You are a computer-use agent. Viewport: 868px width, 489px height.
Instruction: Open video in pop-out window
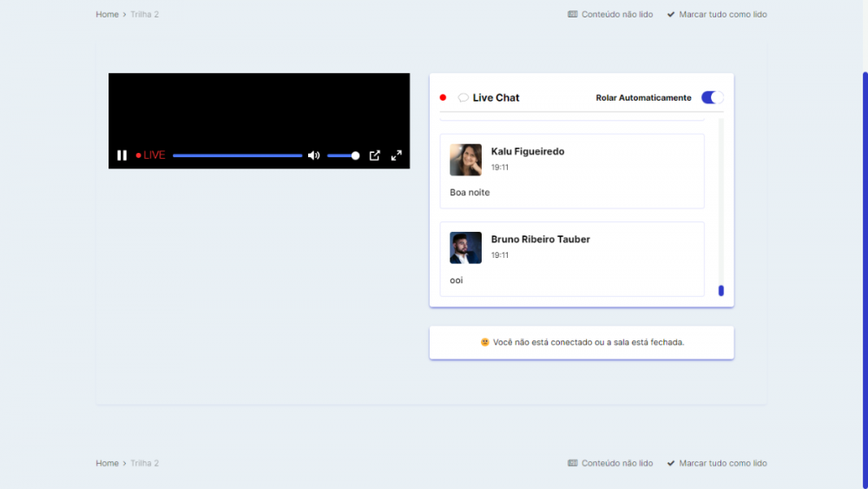[x=375, y=155]
